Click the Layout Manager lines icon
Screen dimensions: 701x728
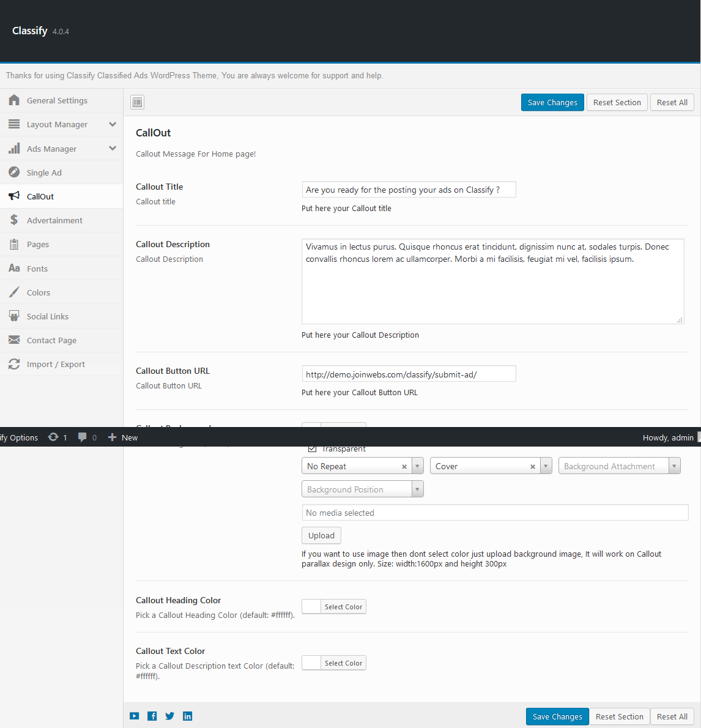(x=15, y=124)
